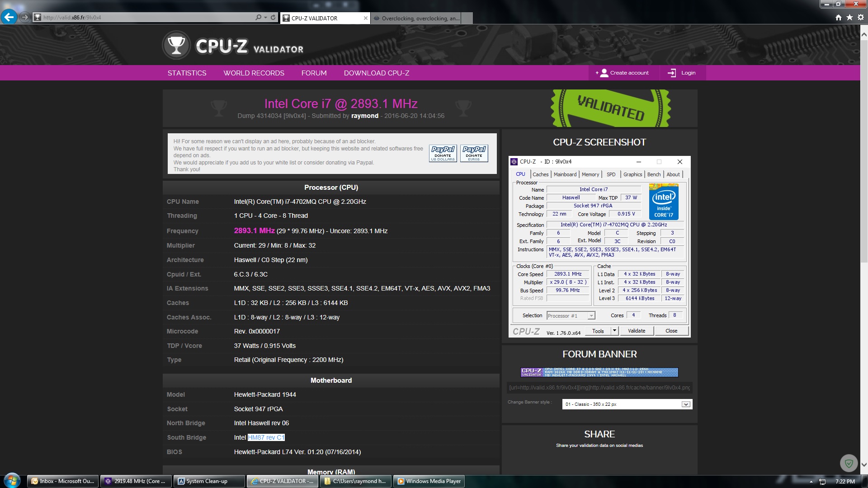Click the Login door icon
This screenshot has width=868, height=488.
[672, 73]
